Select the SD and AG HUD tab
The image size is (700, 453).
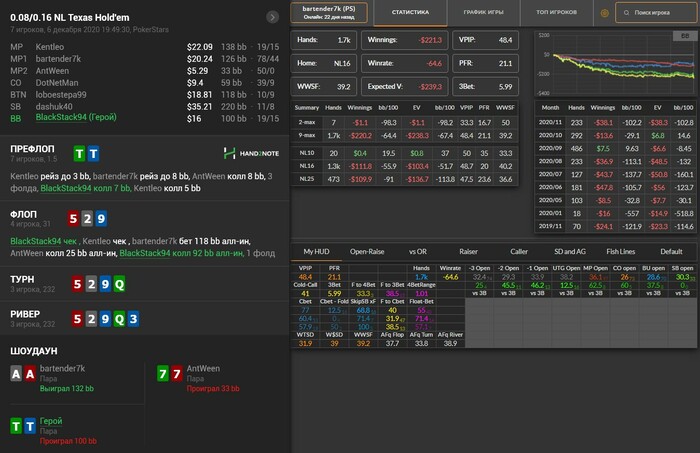tap(570, 252)
